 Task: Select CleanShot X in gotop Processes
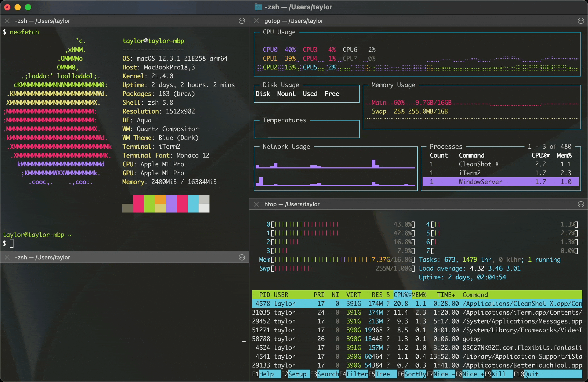click(501, 164)
